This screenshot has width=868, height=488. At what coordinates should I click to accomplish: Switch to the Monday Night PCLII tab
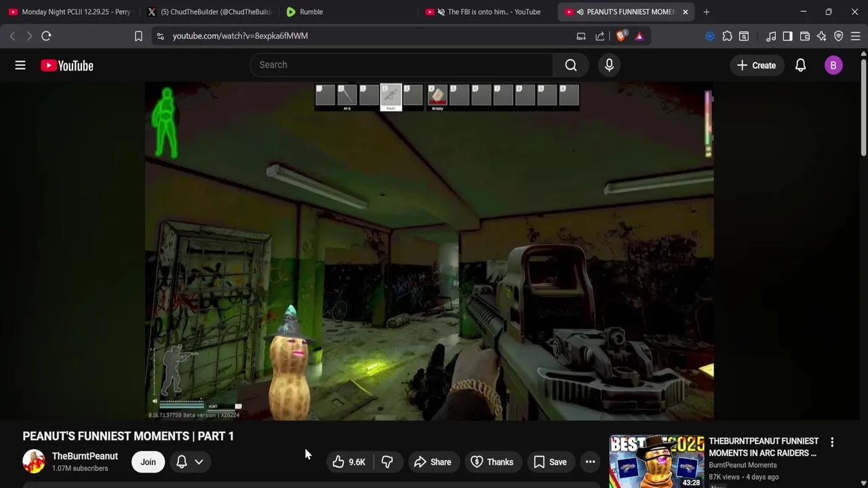[69, 12]
